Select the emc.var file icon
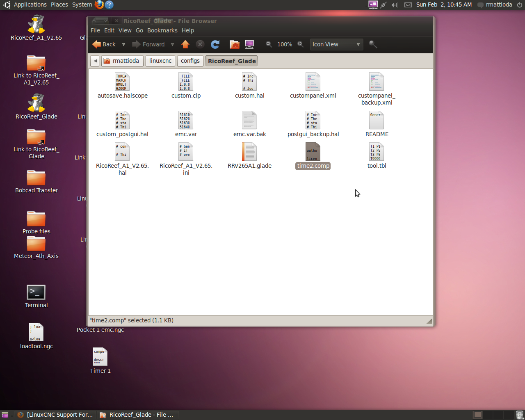The height and width of the screenshot is (420, 525). [x=186, y=120]
